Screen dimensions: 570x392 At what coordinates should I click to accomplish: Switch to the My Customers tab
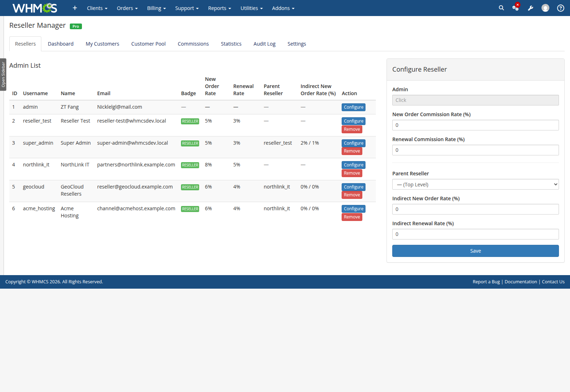pyautogui.click(x=102, y=44)
